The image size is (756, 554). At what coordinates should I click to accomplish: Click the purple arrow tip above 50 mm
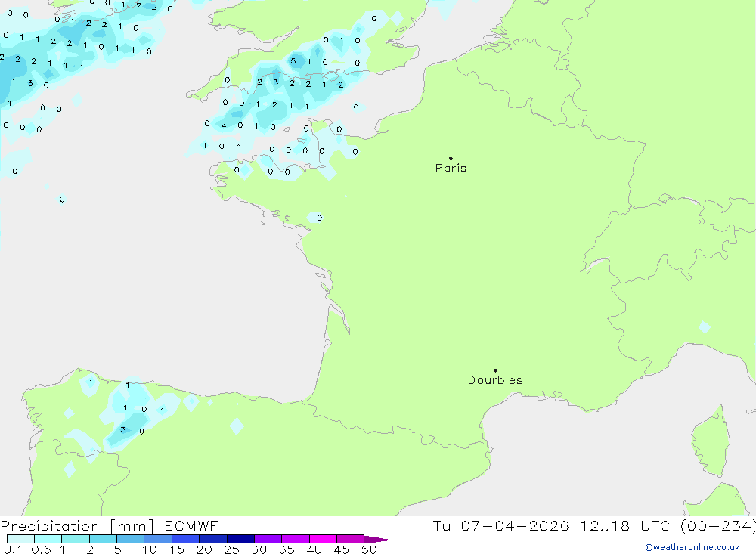[377, 540]
